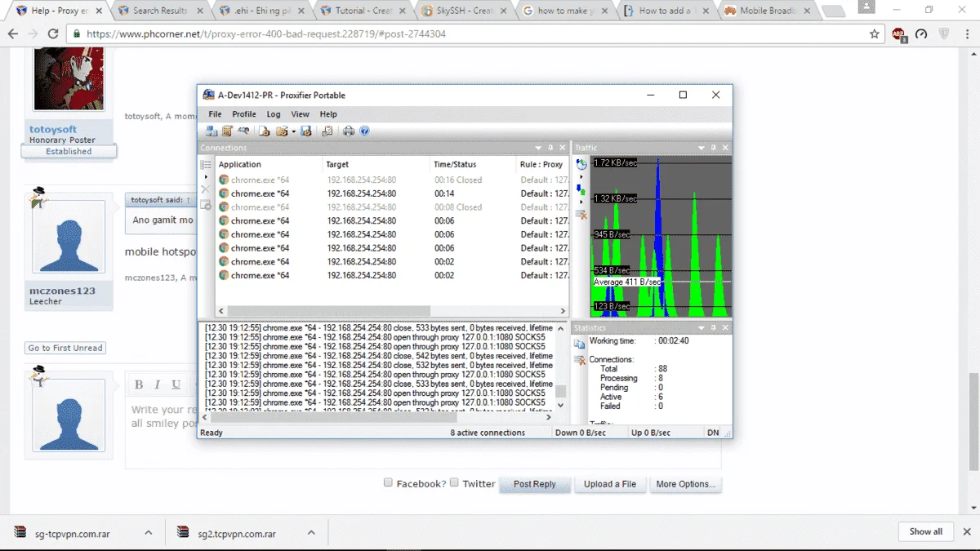Click the Statistics connections icon
The image size is (980, 551).
580,360
